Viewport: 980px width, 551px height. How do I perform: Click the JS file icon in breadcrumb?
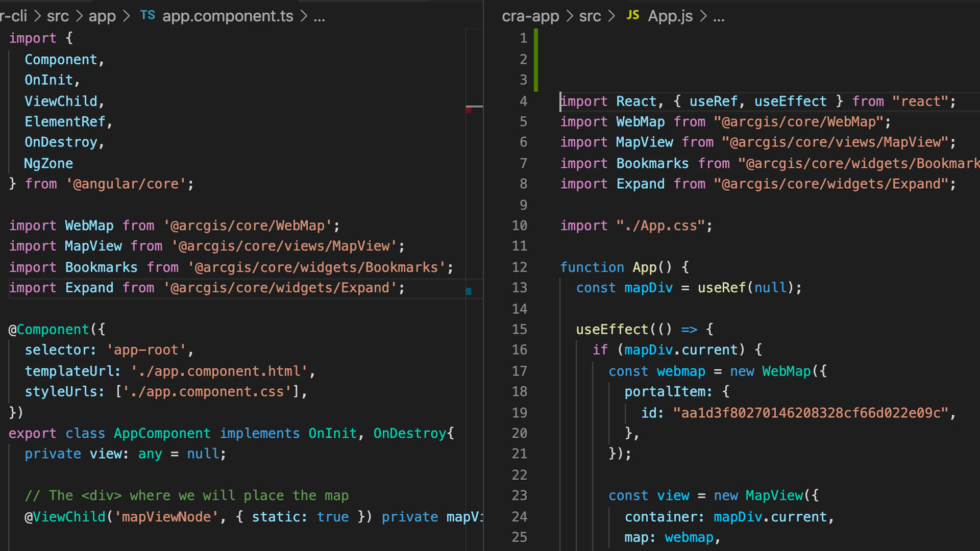click(632, 15)
